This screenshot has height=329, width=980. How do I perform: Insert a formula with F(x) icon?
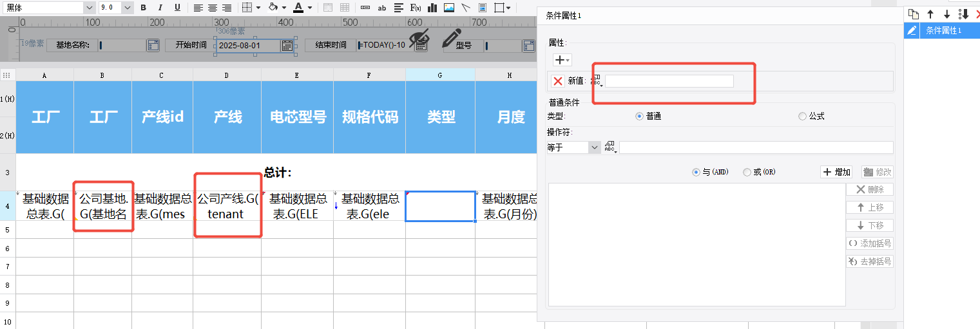(x=416, y=8)
